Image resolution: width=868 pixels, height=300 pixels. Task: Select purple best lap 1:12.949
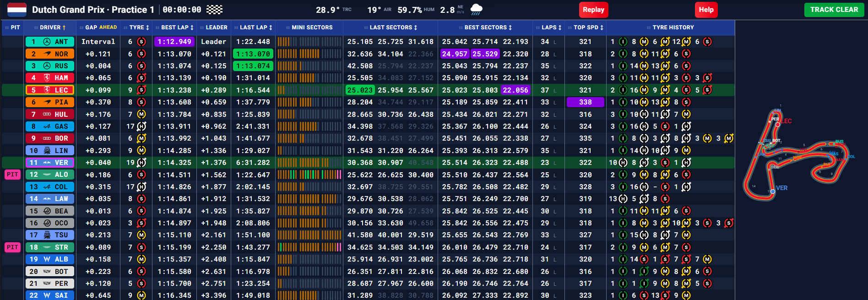[x=174, y=42]
